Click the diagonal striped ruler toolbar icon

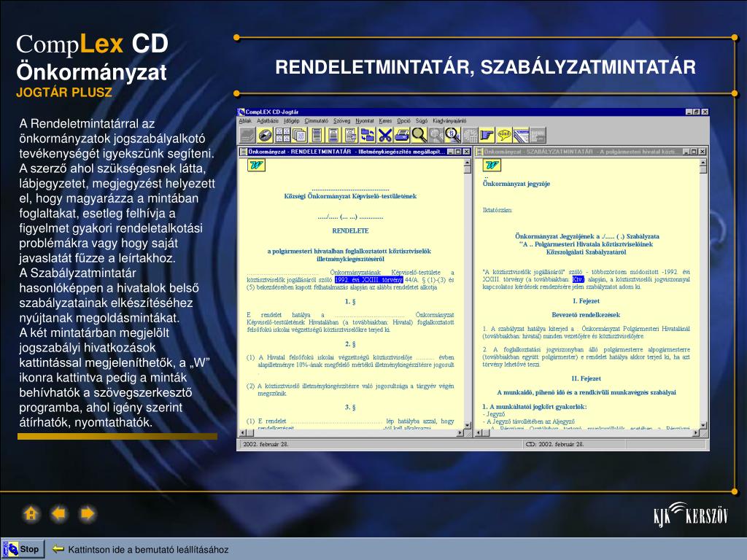click(x=521, y=135)
